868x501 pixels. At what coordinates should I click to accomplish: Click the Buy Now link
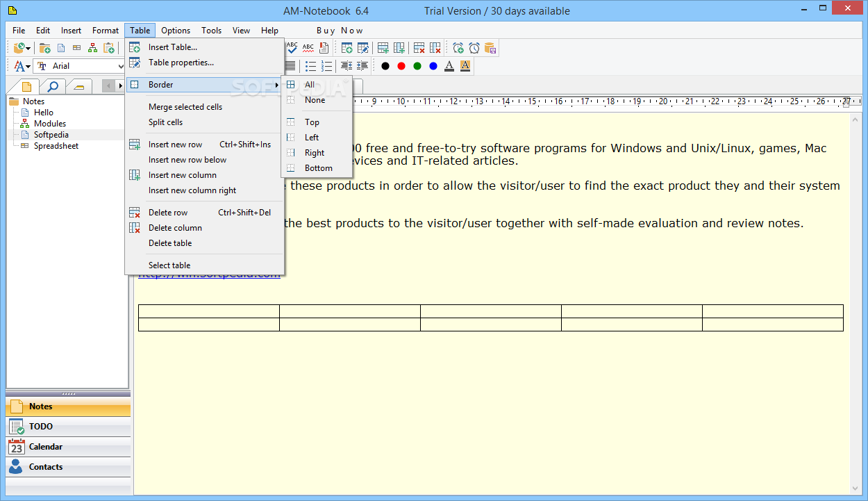[340, 31]
